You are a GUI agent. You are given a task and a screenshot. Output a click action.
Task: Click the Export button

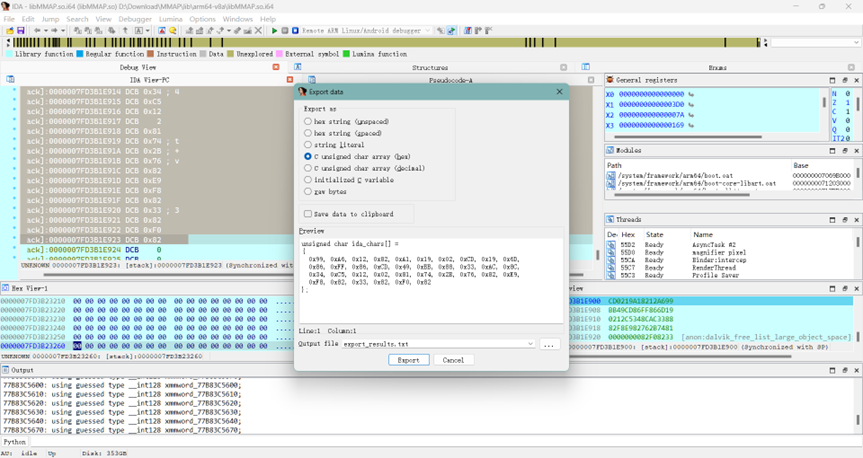tap(408, 360)
